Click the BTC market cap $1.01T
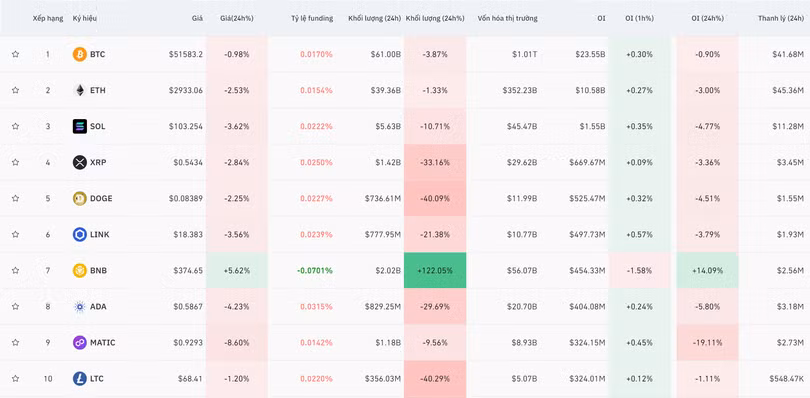810x398 pixels. click(x=524, y=54)
